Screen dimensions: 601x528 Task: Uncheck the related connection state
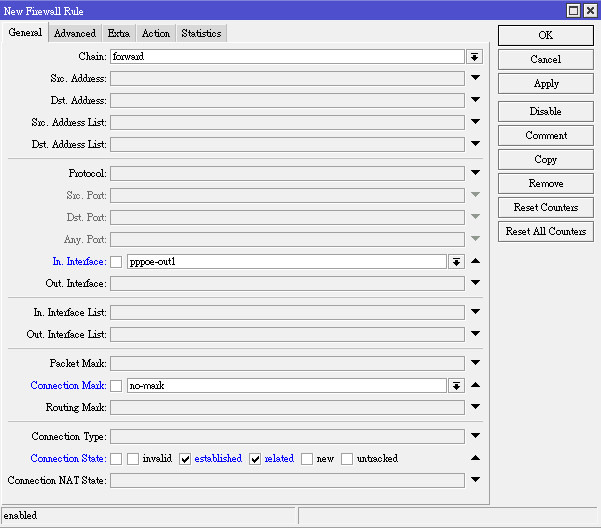coord(255,459)
